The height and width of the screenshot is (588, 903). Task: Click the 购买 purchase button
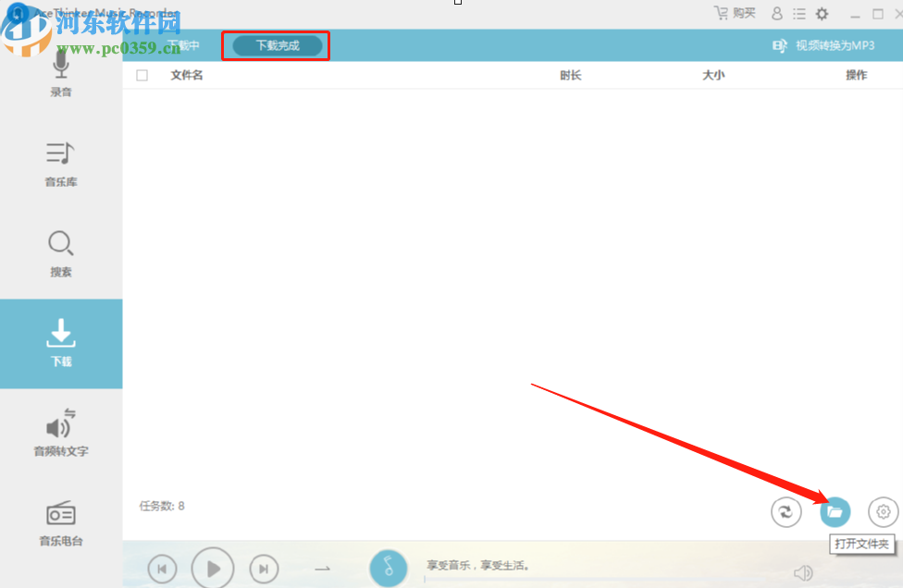point(733,13)
